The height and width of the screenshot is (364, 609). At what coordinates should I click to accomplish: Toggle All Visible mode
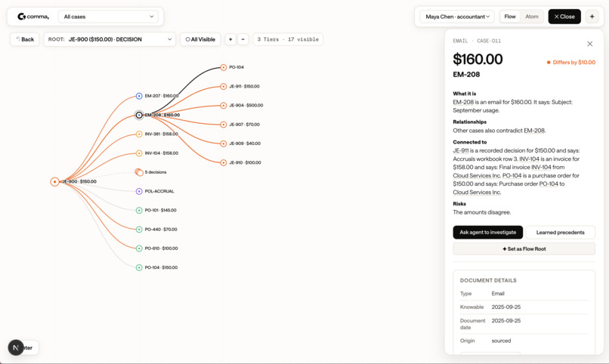tap(200, 39)
